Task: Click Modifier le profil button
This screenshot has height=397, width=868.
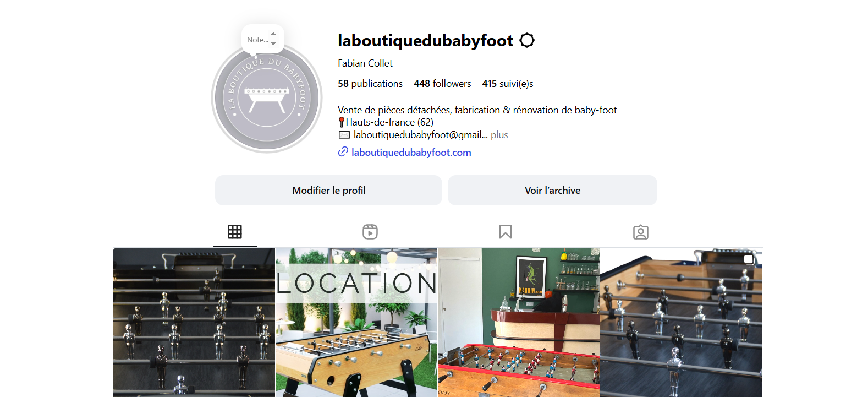Action: [x=328, y=191]
